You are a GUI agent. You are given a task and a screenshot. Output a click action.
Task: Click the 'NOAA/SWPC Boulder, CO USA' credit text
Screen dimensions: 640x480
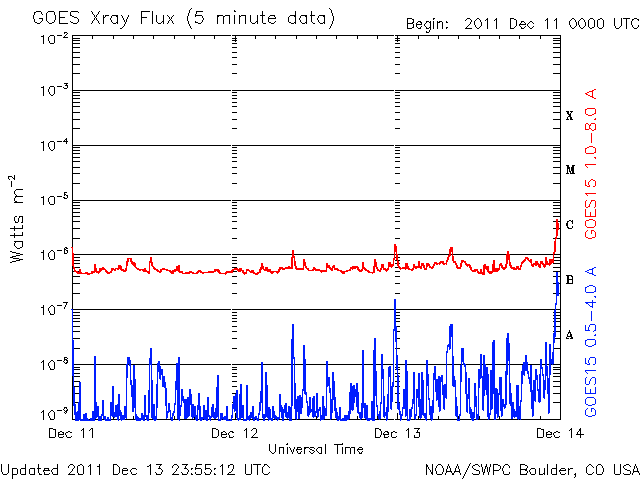coord(532,470)
